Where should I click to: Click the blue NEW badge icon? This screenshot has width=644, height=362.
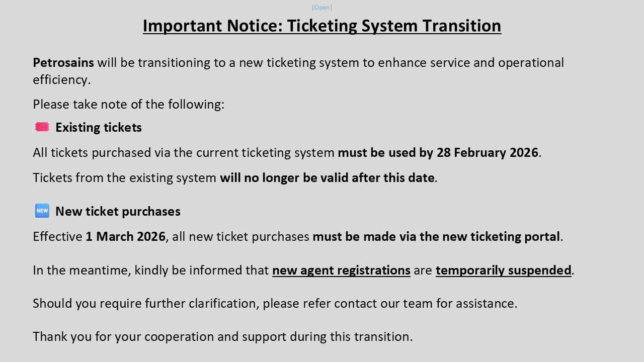(42, 211)
